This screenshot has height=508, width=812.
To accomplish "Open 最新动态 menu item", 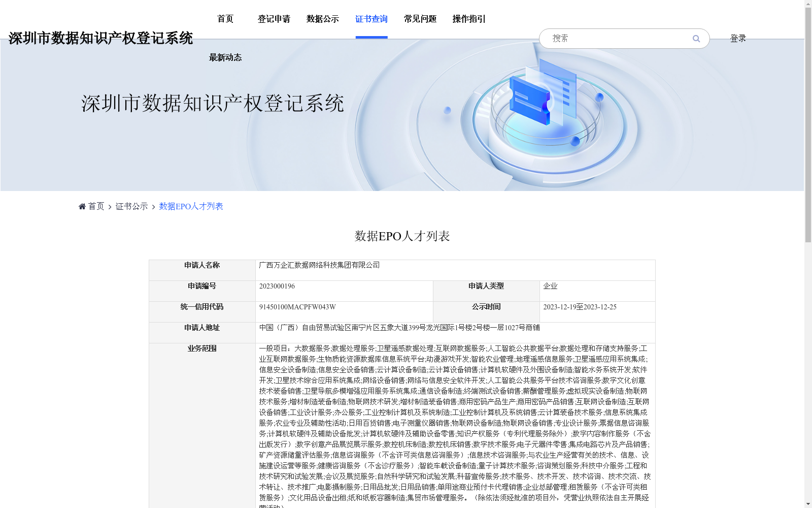I will 225,57.
